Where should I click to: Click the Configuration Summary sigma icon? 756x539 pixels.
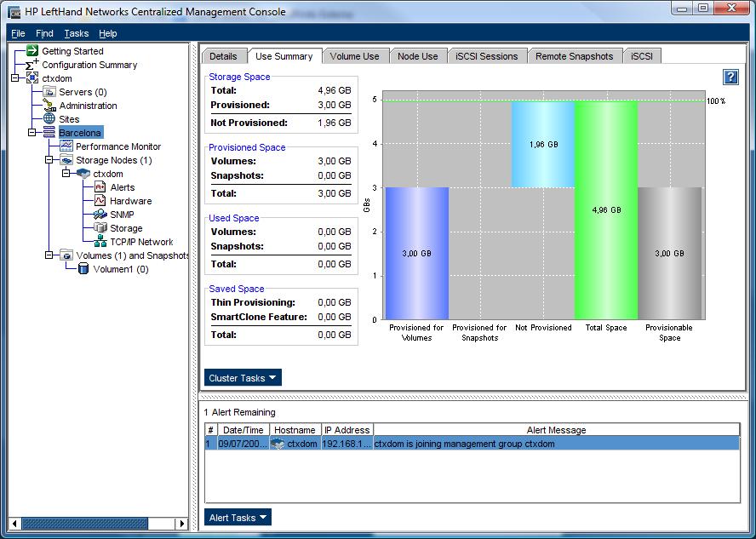click(x=32, y=64)
